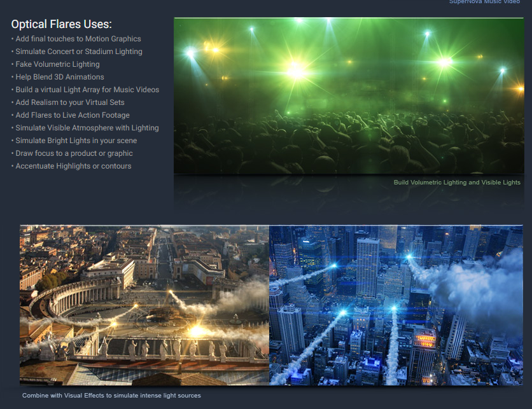This screenshot has width=532, height=409.
Task: Click the Optical Flares Uses heading
Action: tap(61, 24)
